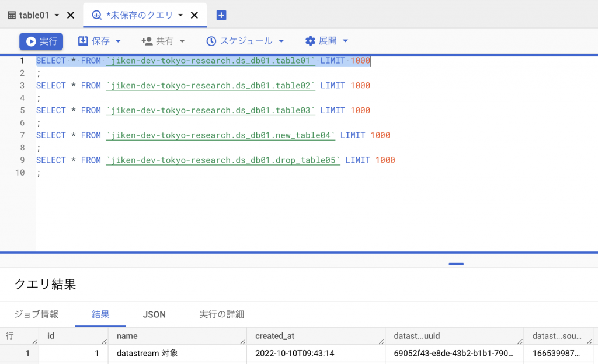Screen dimensions: 598x364
Task: Click the table icon on table01 tab
Action: (12, 15)
